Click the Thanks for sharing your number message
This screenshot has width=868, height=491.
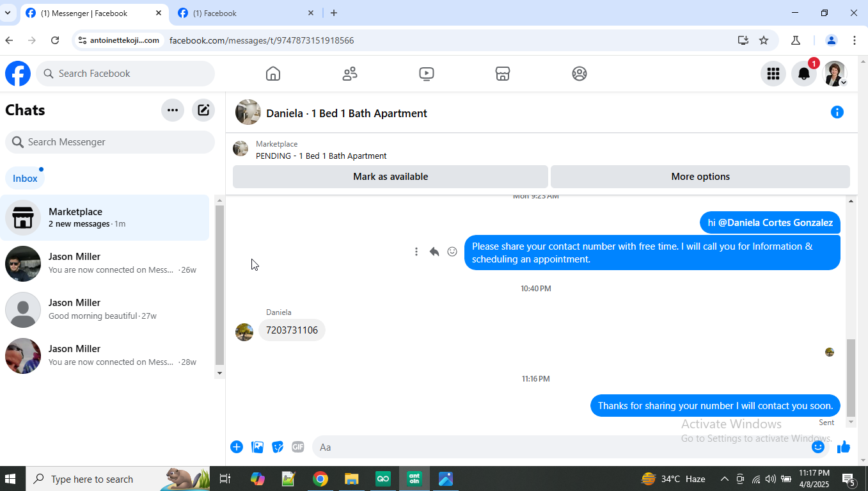tap(715, 406)
